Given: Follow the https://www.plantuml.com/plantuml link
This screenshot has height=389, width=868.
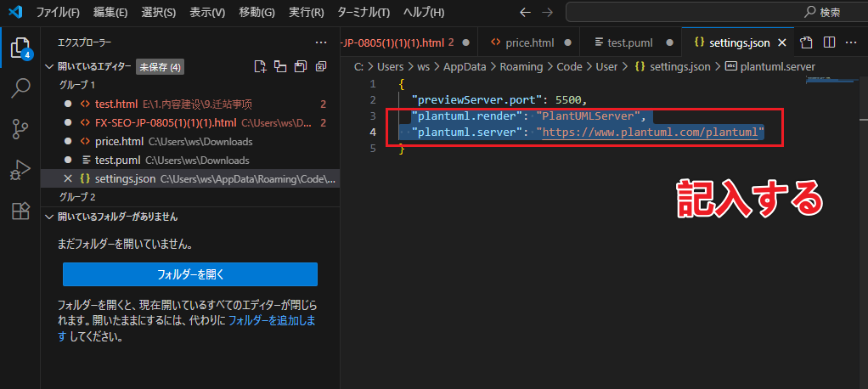Looking at the screenshot, I should click(650, 132).
